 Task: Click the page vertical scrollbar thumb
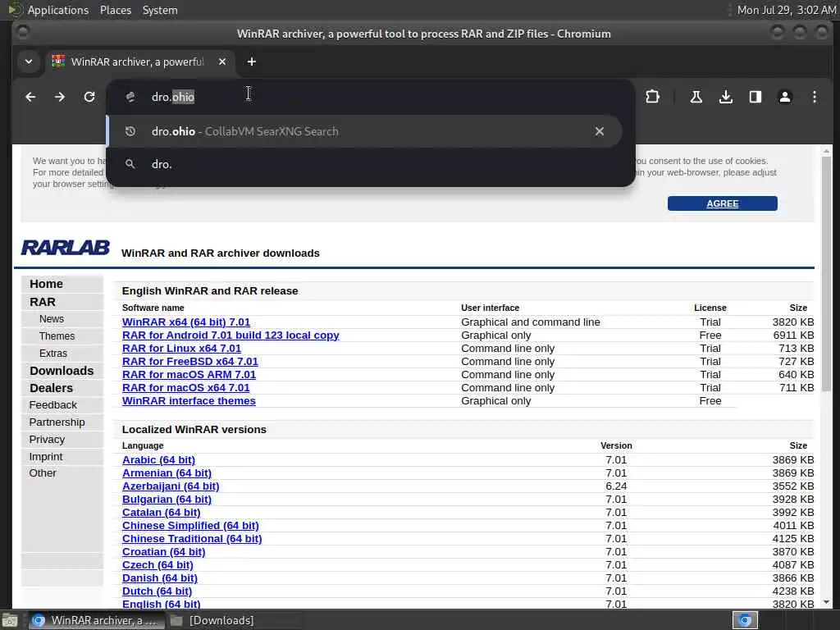pos(826,273)
